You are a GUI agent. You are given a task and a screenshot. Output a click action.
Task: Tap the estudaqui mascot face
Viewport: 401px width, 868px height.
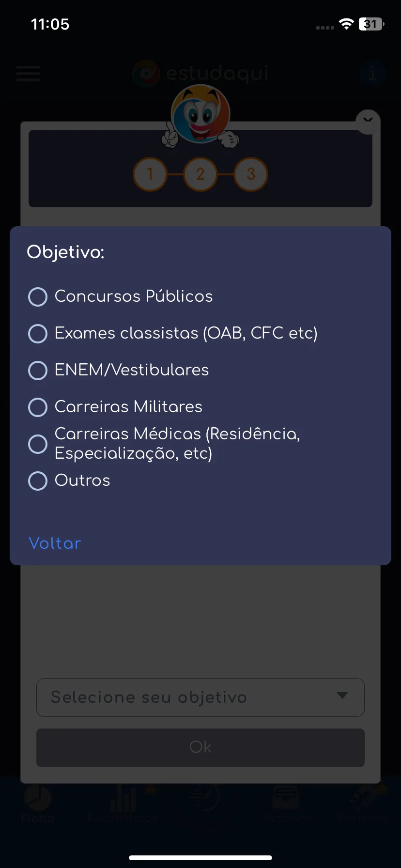pos(200,115)
